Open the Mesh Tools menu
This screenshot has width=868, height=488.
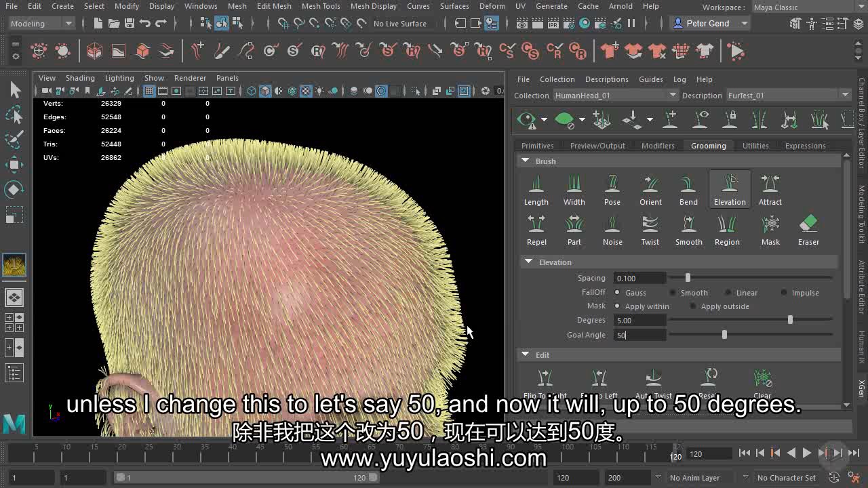321,6
